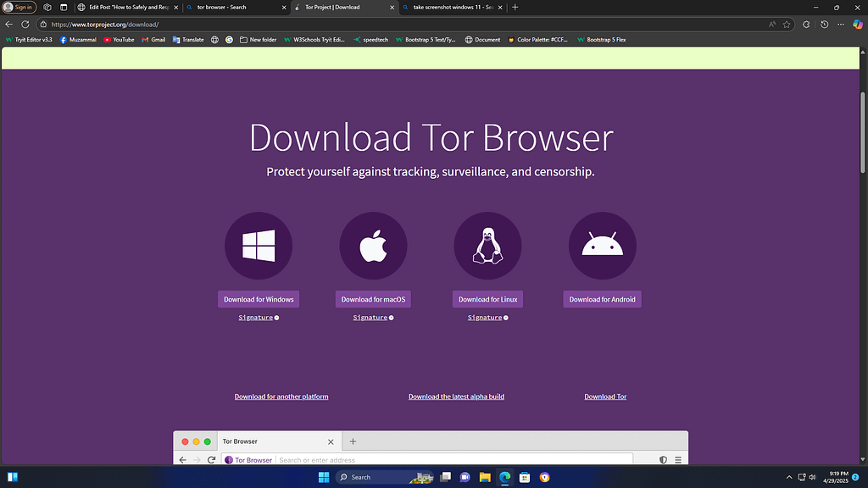The image size is (868, 488).
Task: Open the Download Tor link
Action: click(x=605, y=396)
